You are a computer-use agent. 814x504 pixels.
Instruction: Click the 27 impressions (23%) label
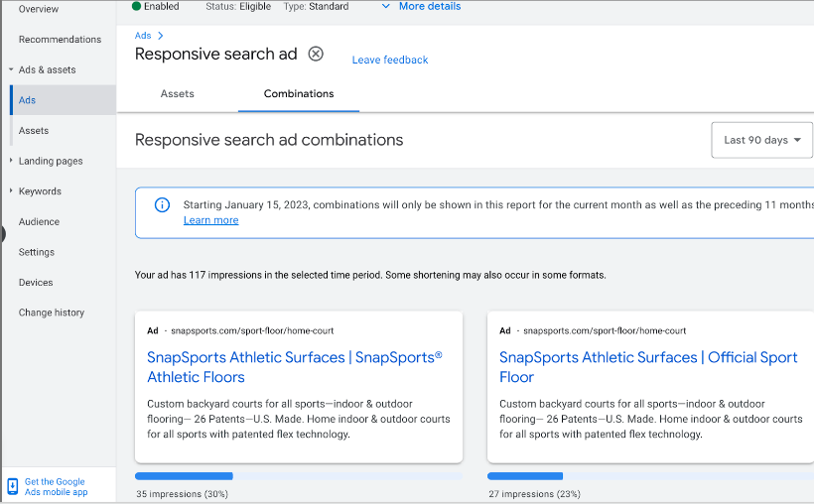[534, 494]
